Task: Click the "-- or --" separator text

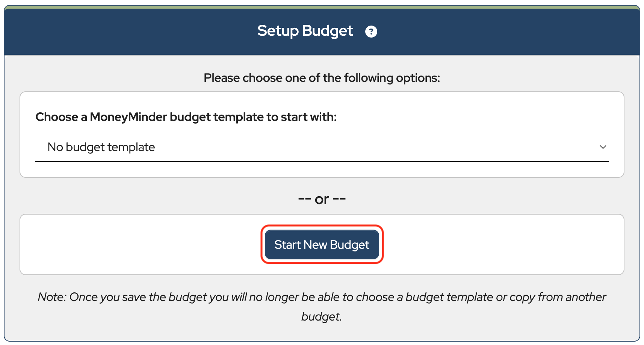Action: tap(322, 199)
